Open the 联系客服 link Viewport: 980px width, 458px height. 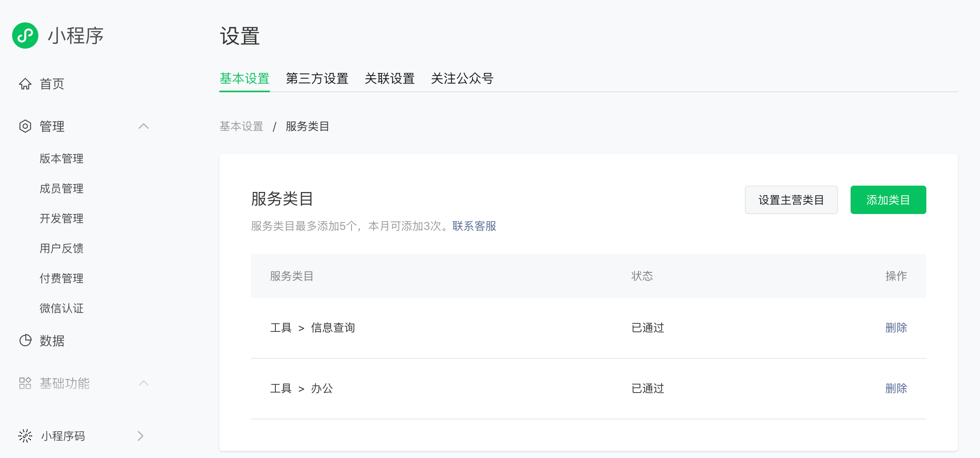coord(474,226)
